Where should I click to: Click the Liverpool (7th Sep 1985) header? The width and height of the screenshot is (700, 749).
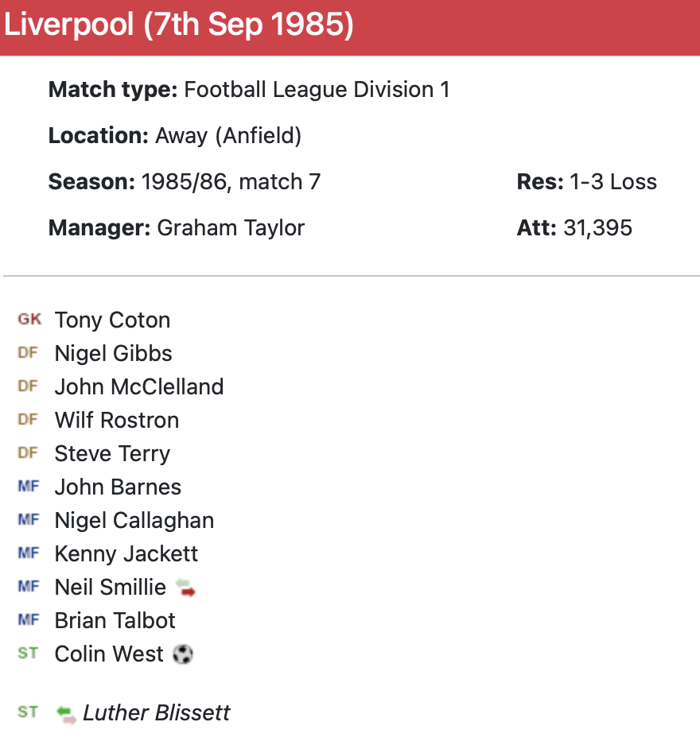click(x=179, y=25)
